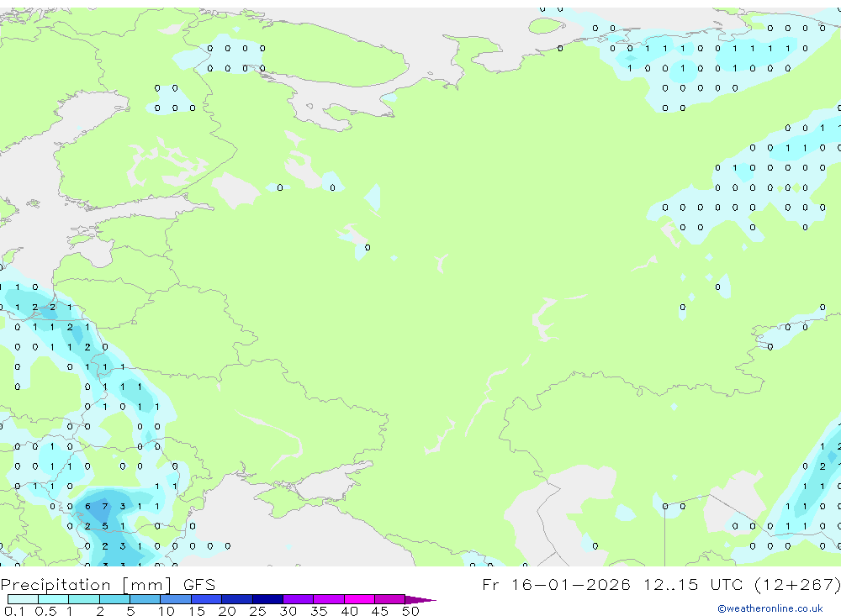Pick the legend swatch between 10 and 15

176,599
